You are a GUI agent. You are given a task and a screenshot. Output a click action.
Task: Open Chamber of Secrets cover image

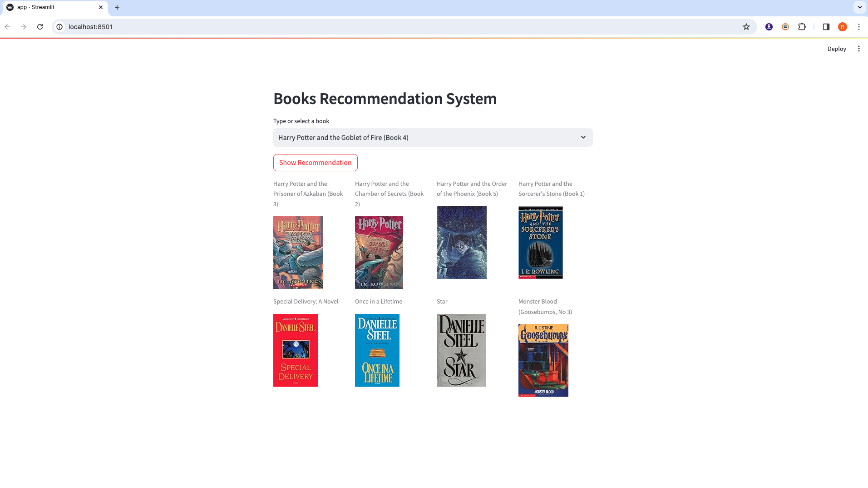coord(379,253)
